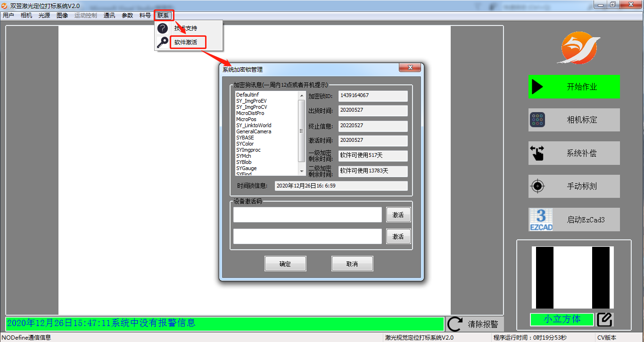
Task: Click the camera calibration grid icon
Action: point(537,120)
